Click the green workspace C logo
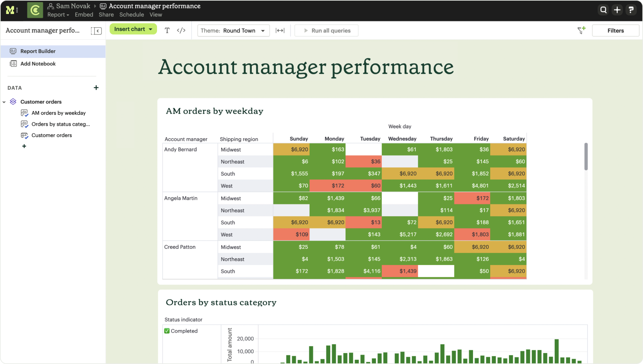643x364 pixels. [35, 10]
